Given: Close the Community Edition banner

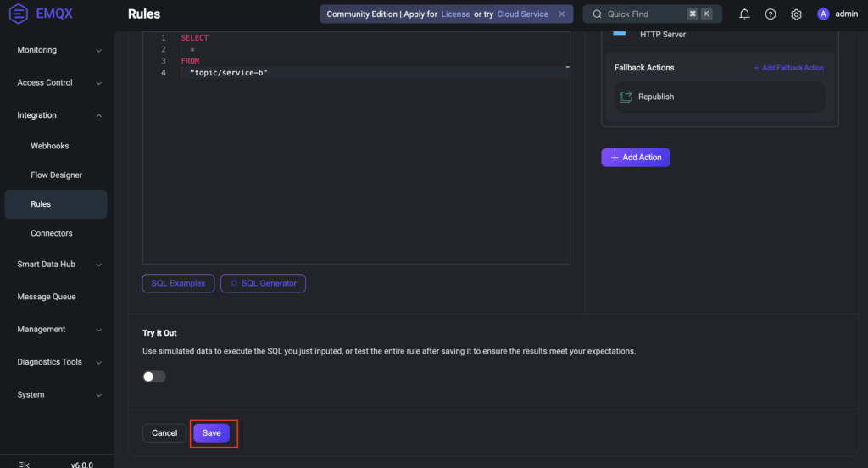Looking at the screenshot, I should tap(561, 14).
